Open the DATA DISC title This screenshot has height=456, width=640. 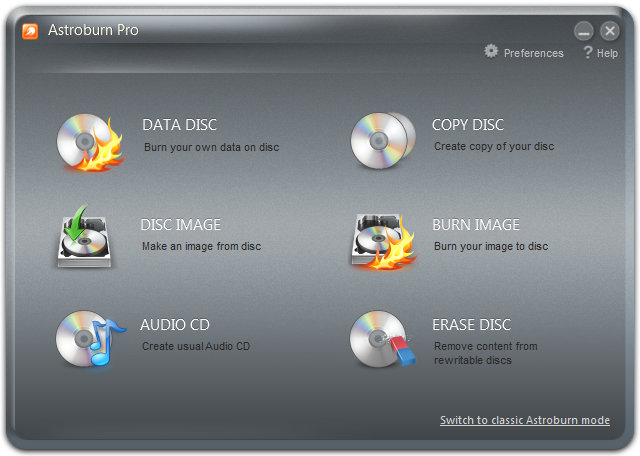[x=180, y=125]
